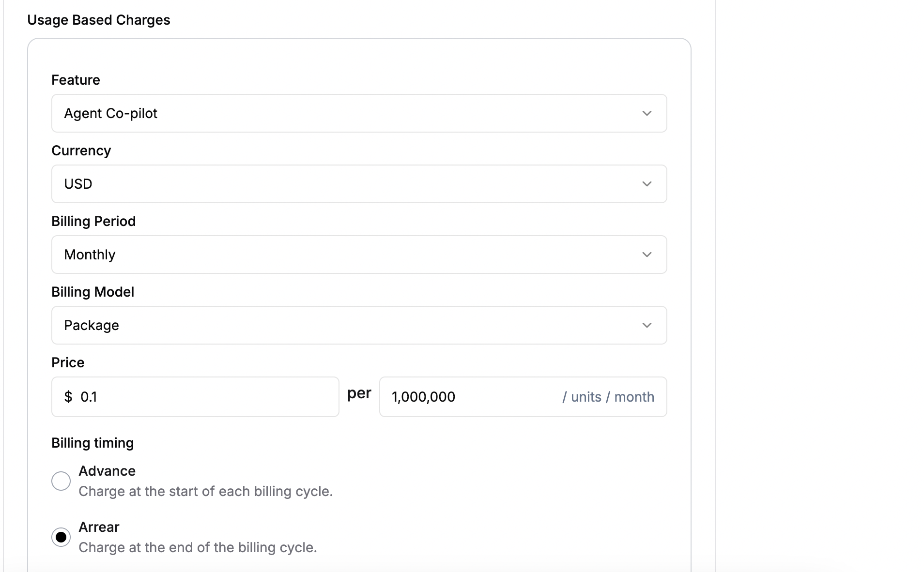Click the dollar sign in the Price field
Image resolution: width=924 pixels, height=572 pixels.
click(68, 397)
